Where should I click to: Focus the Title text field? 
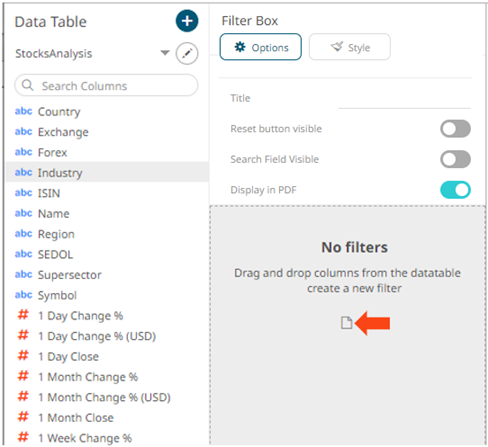click(x=405, y=100)
